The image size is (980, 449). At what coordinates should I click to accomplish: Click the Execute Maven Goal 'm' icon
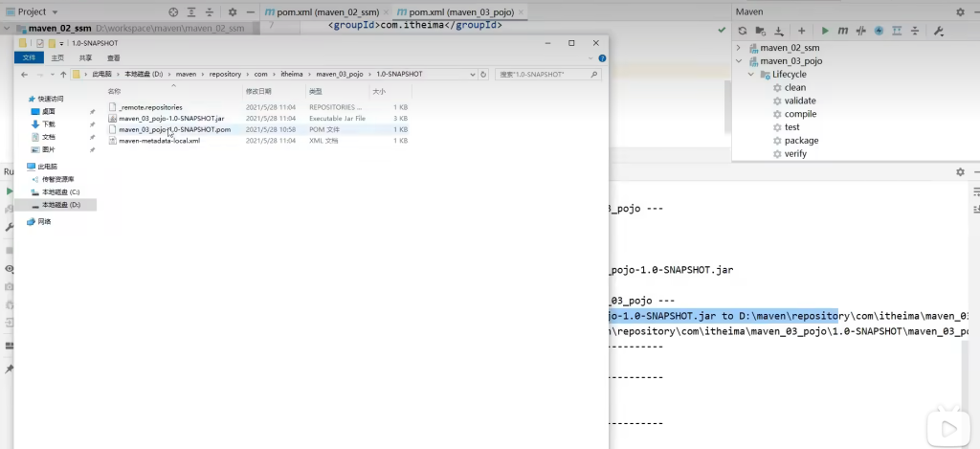[843, 31]
